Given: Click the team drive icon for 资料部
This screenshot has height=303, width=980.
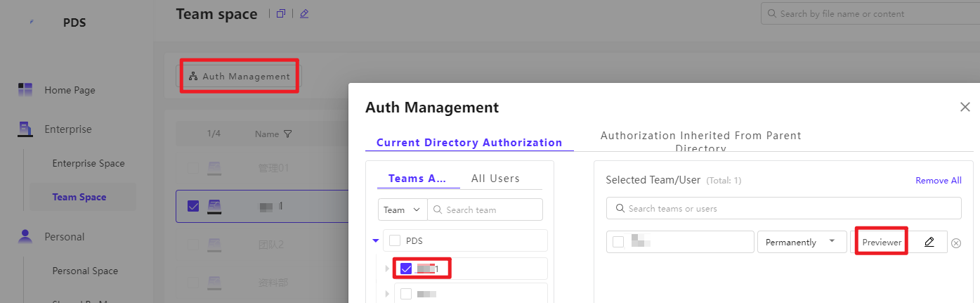Looking at the screenshot, I should click(215, 283).
